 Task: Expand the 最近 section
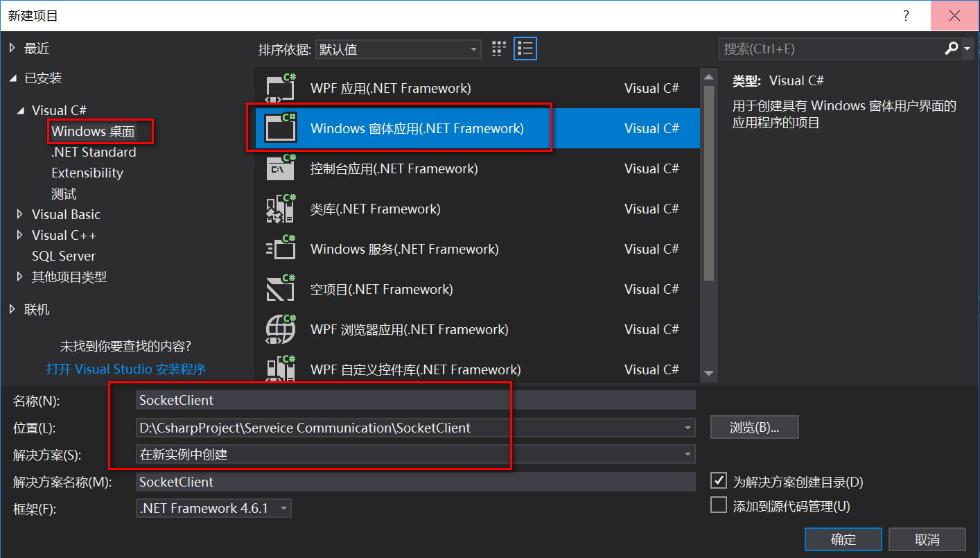(12, 48)
